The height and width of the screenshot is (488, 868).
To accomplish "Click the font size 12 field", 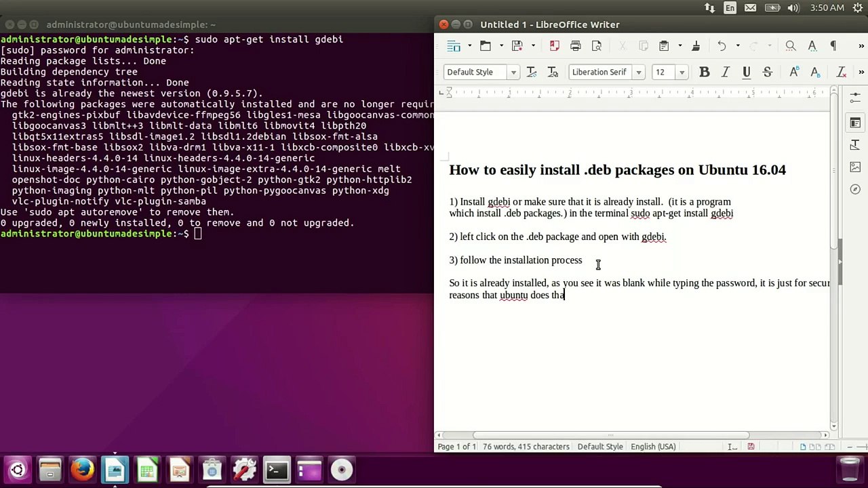I will pyautogui.click(x=665, y=72).
